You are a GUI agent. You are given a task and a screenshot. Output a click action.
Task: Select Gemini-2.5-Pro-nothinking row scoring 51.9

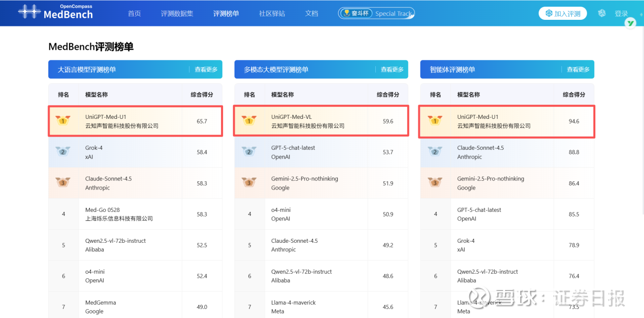(x=321, y=183)
